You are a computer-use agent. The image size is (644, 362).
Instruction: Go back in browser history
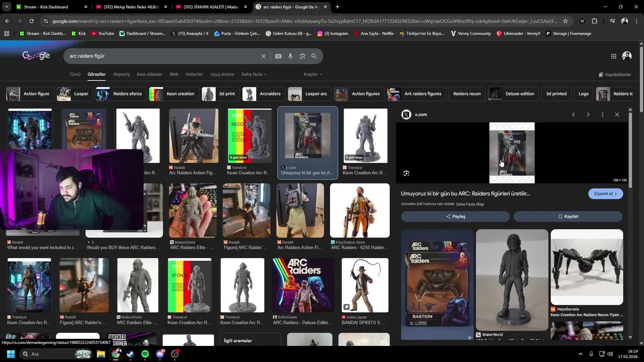coord(7,21)
